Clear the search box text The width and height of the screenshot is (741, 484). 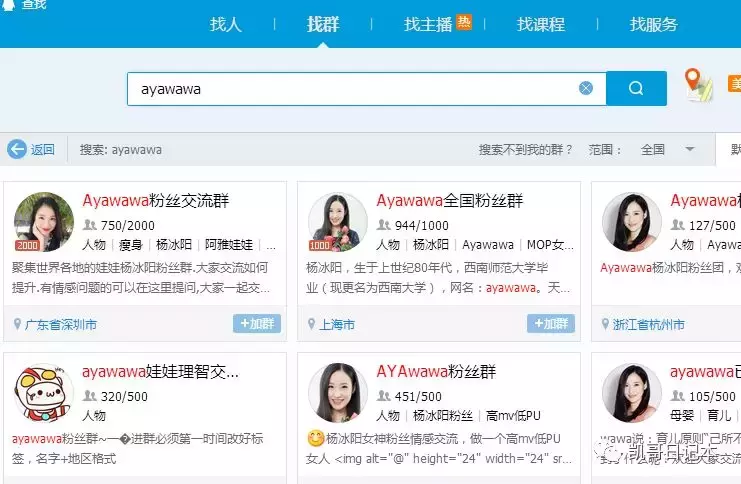tap(586, 88)
